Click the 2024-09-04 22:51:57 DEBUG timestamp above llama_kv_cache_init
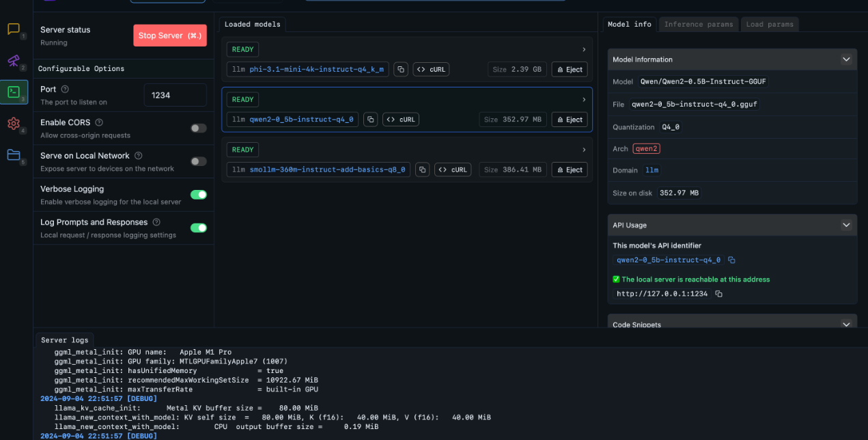The height and width of the screenshot is (440, 868). (x=99, y=398)
